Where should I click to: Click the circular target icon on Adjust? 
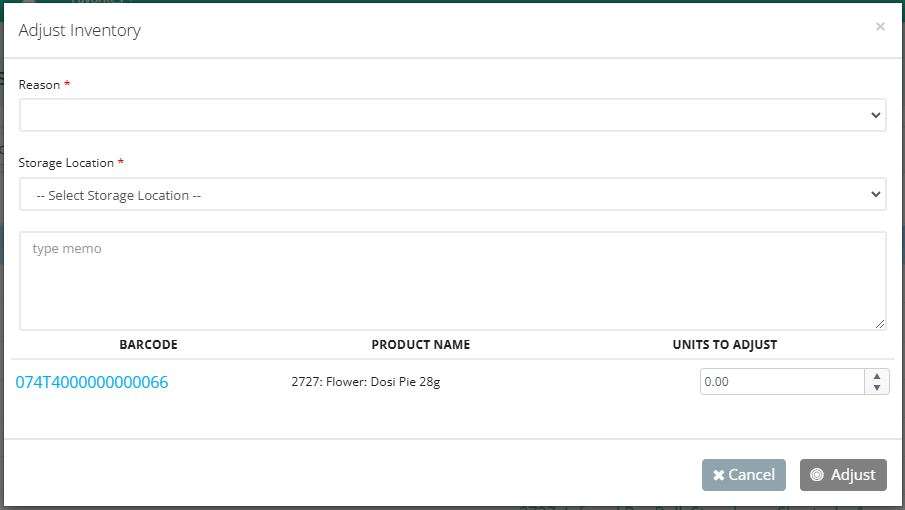pyautogui.click(x=817, y=475)
